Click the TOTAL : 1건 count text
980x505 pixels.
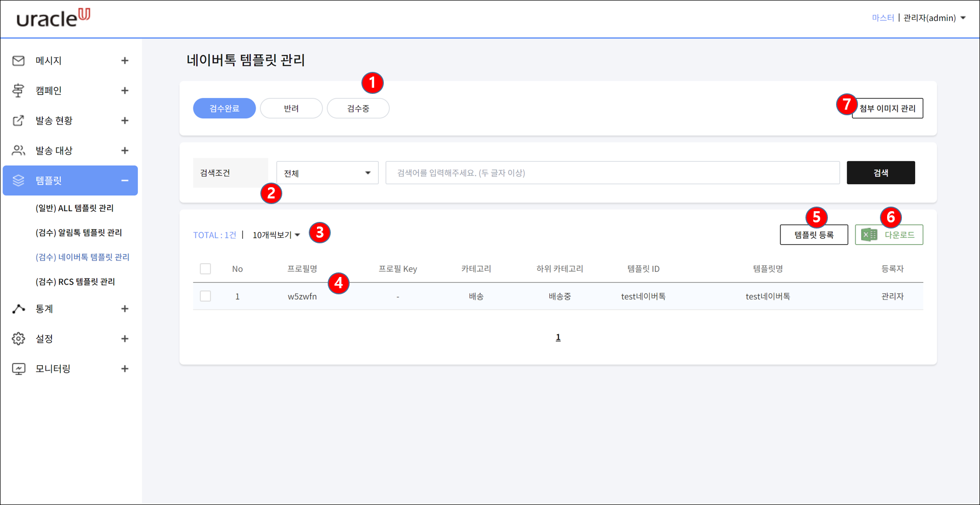pyautogui.click(x=215, y=235)
